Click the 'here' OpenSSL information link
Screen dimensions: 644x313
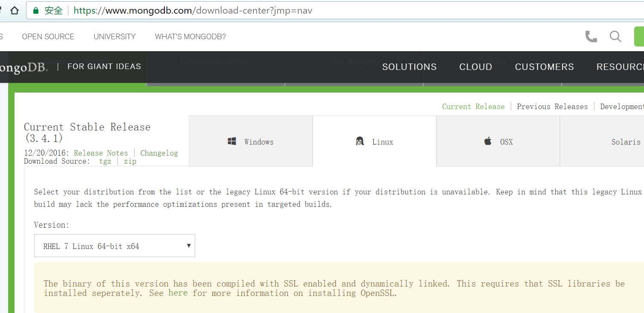(x=178, y=293)
